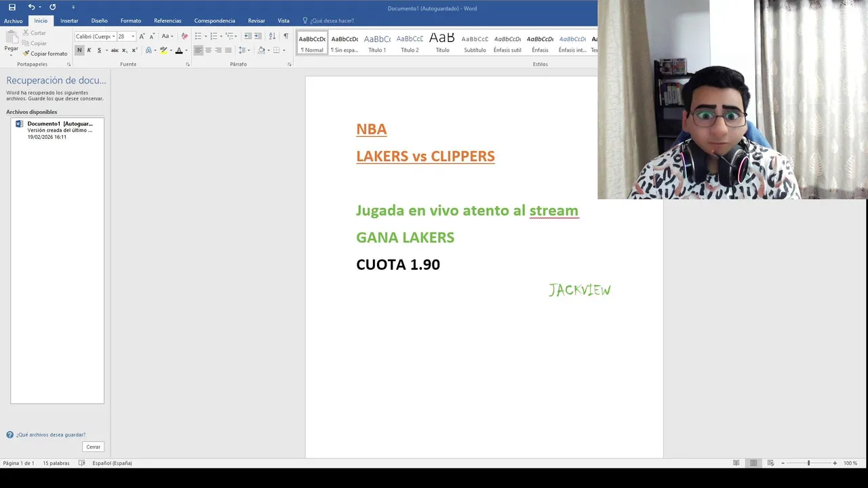Redo the last action from the quick access toolbar
This screenshot has width=868, height=488.
pyautogui.click(x=53, y=7)
